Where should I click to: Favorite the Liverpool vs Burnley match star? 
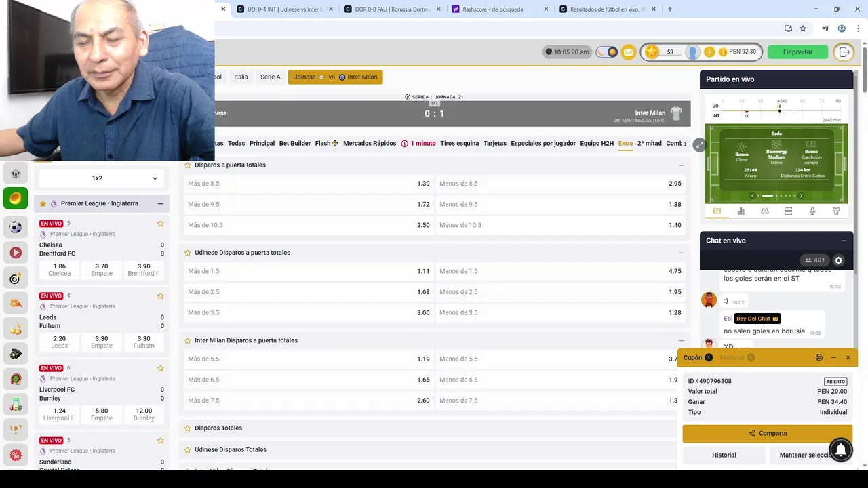pos(161,369)
